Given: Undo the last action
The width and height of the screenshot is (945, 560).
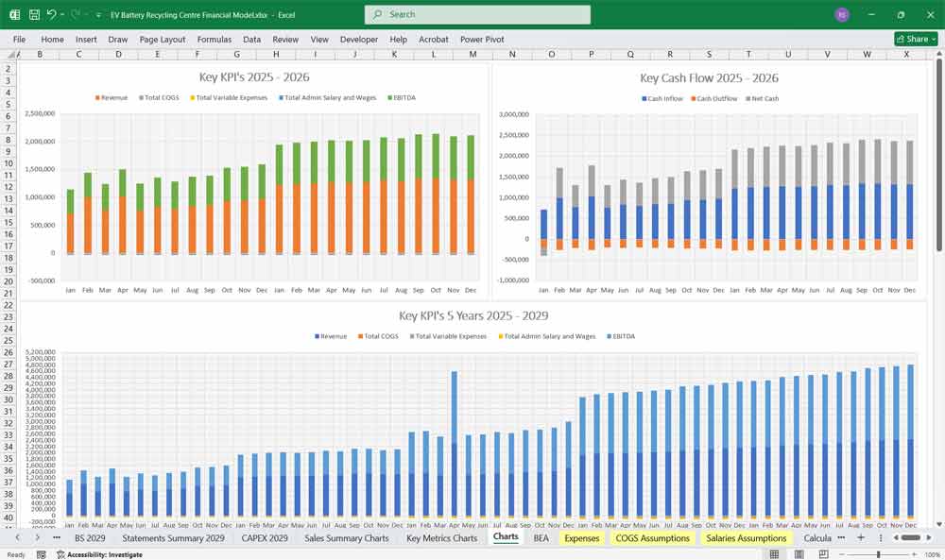Looking at the screenshot, I should [53, 14].
